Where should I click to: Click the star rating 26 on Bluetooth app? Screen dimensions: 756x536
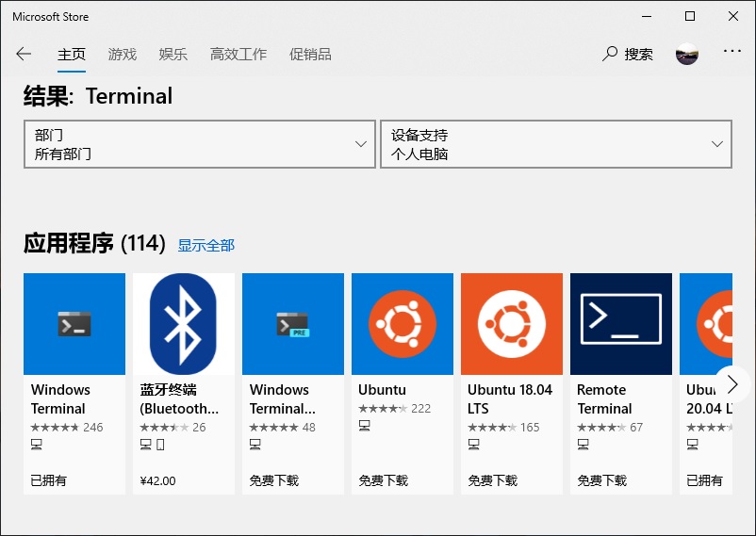pyautogui.click(x=173, y=427)
